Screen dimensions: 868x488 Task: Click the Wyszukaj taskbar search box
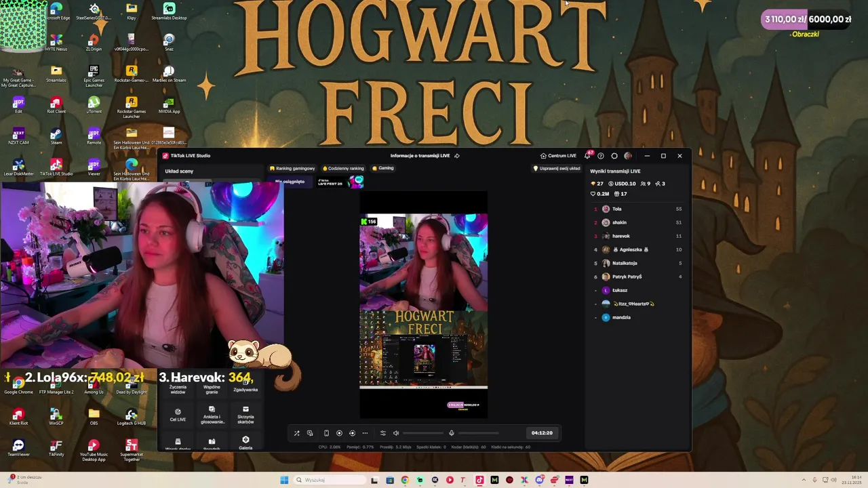(x=329, y=480)
